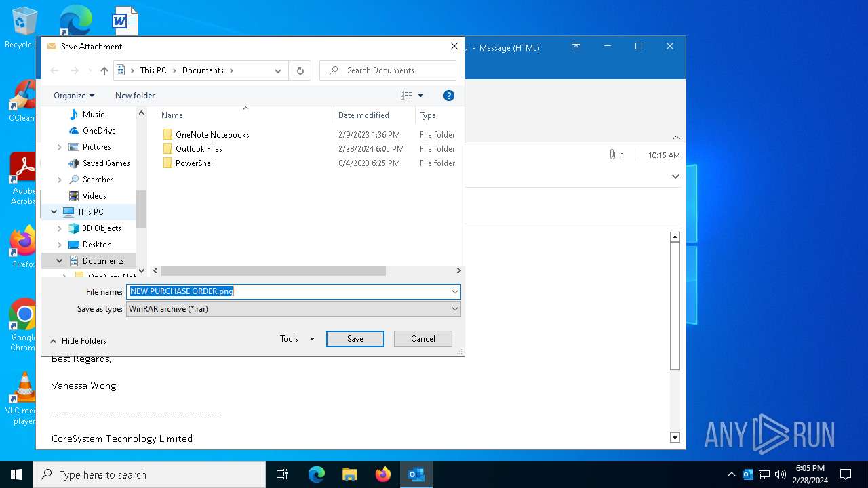Select Desktop in navigation tree
The width and height of the screenshot is (868, 488).
[97, 245]
